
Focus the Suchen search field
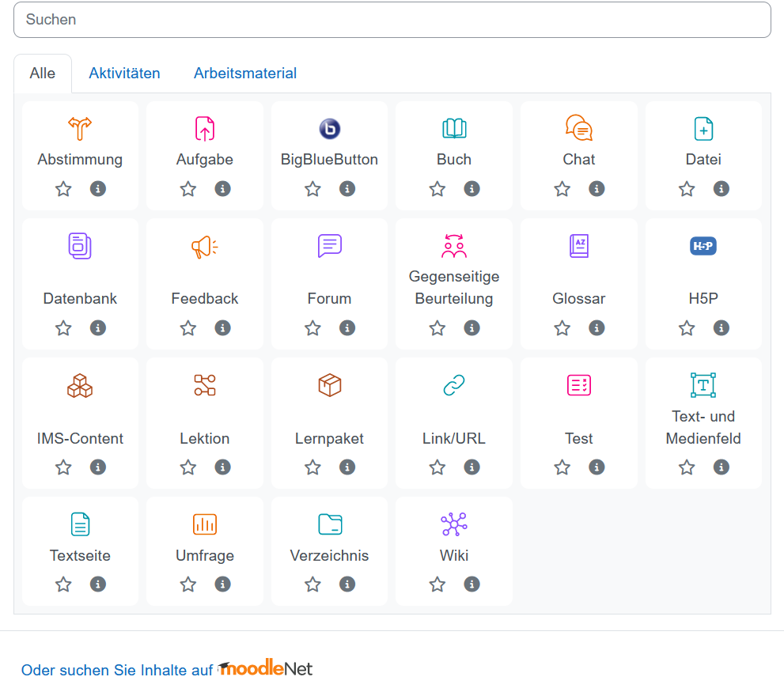click(x=392, y=20)
